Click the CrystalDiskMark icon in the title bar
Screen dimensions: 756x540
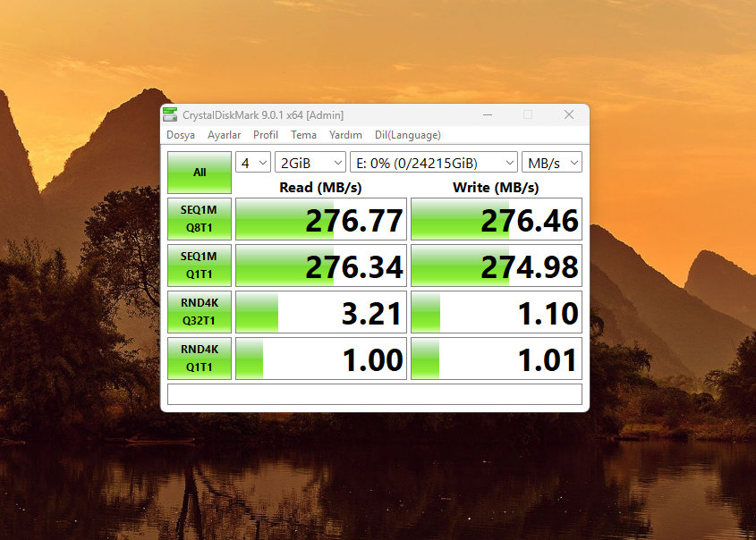click(x=170, y=114)
